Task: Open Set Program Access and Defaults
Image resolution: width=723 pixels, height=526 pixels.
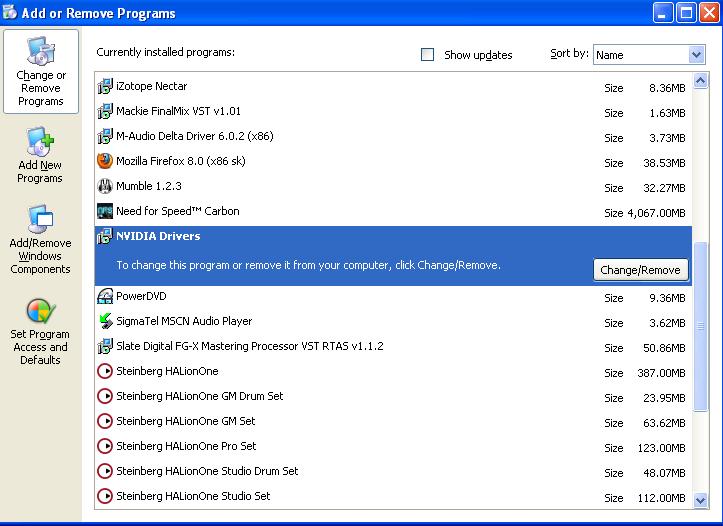Action: (x=40, y=332)
